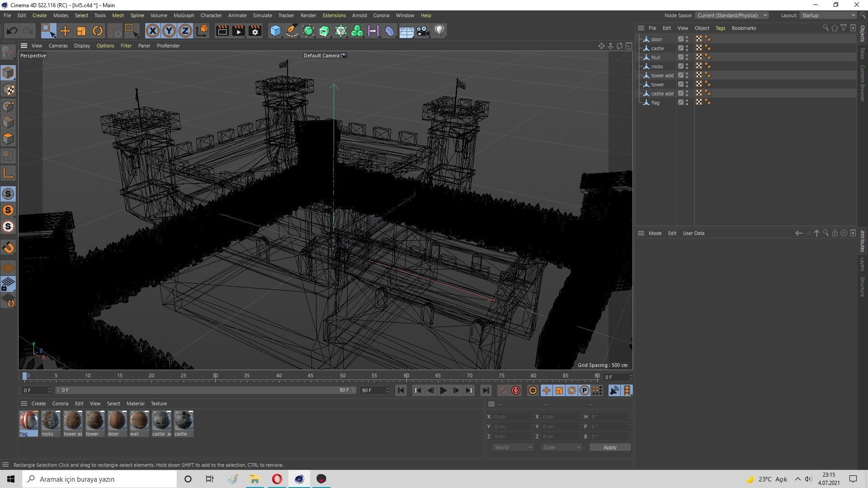Click the X position input field

point(513,417)
